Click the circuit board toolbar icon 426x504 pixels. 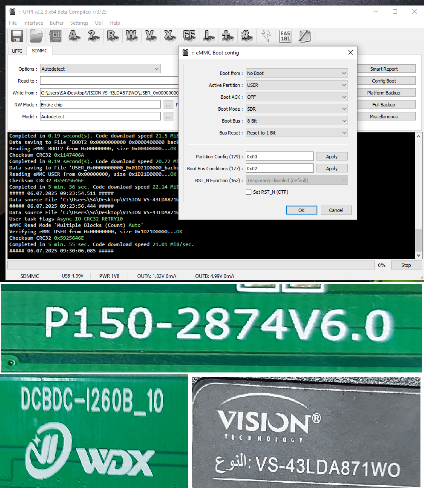pos(55,36)
